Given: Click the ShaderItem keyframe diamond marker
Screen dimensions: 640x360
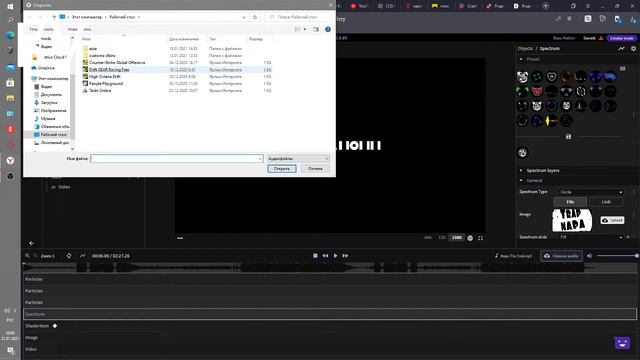Looking at the screenshot, I should (x=55, y=326).
